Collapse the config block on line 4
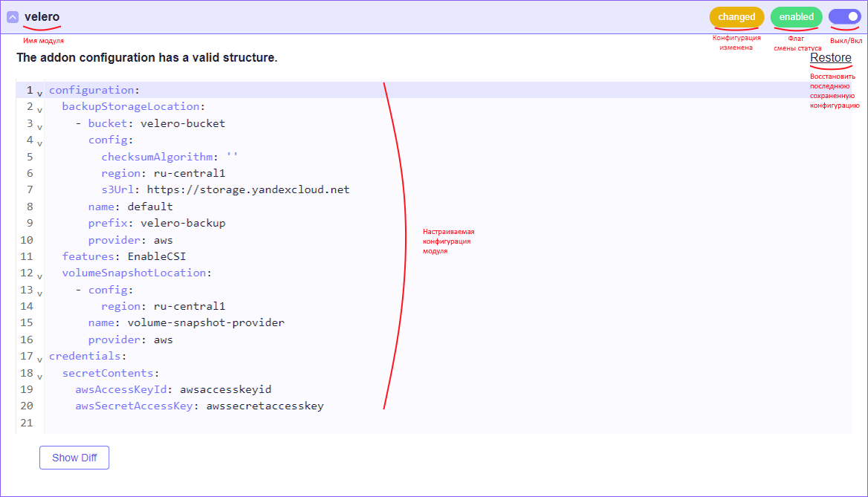 (x=39, y=143)
